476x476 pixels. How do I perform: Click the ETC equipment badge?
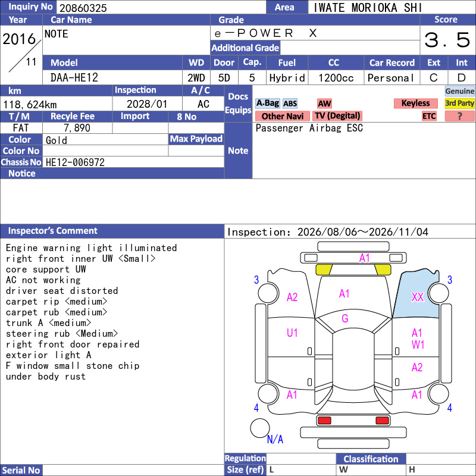[428, 116]
